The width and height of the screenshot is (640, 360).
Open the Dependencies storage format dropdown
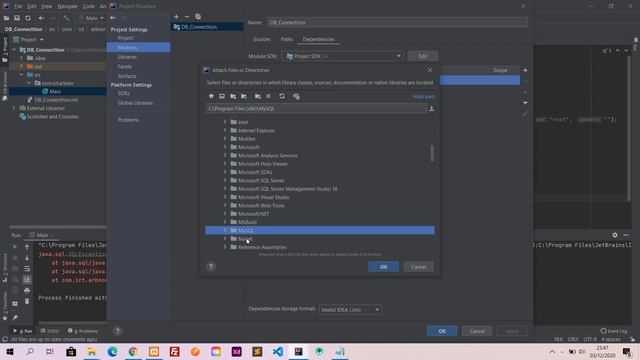pos(350,310)
